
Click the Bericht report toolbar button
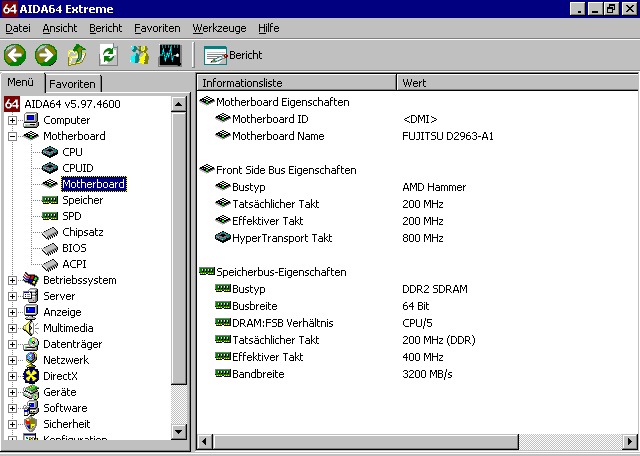(233, 55)
